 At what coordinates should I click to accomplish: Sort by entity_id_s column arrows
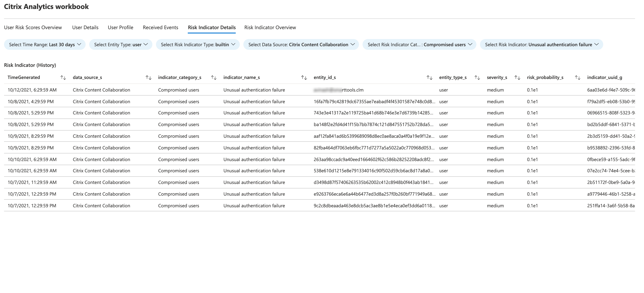pyautogui.click(x=430, y=78)
